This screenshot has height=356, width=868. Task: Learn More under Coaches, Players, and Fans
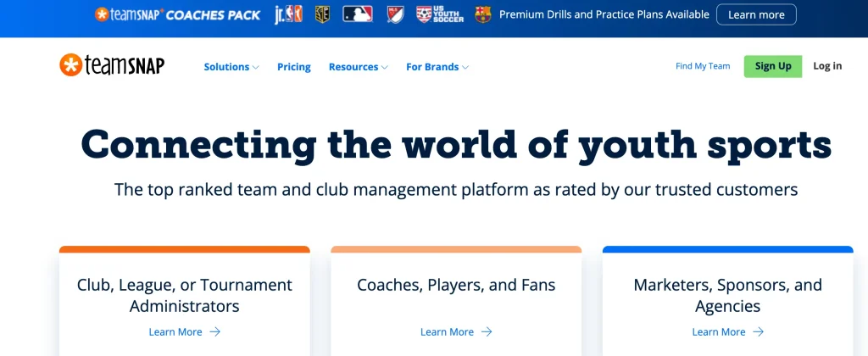coord(456,332)
